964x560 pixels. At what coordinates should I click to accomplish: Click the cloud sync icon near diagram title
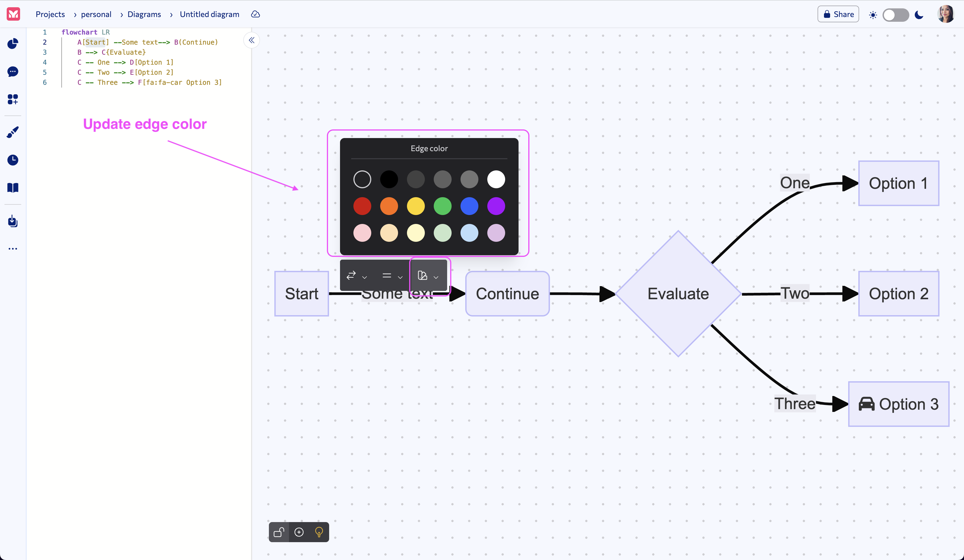(255, 14)
